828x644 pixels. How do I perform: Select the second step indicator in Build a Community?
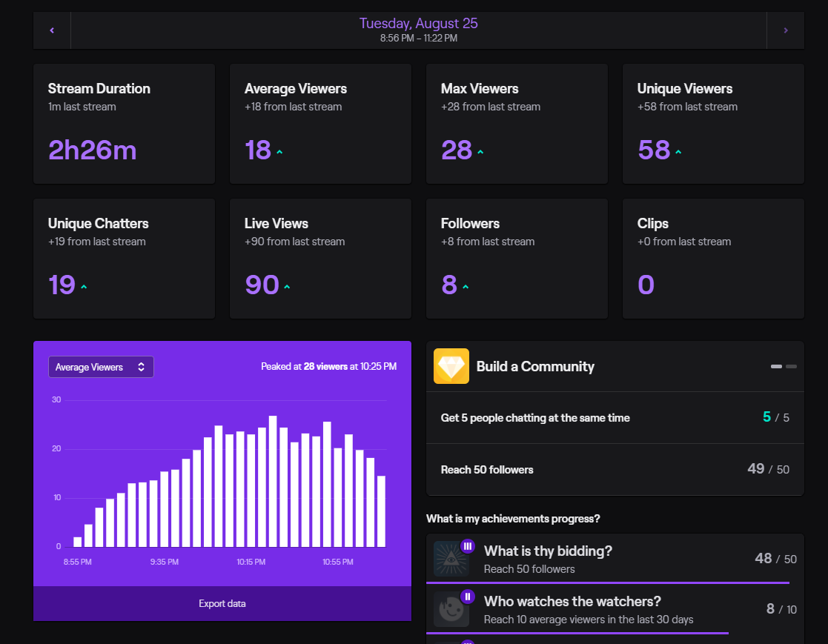point(790,366)
